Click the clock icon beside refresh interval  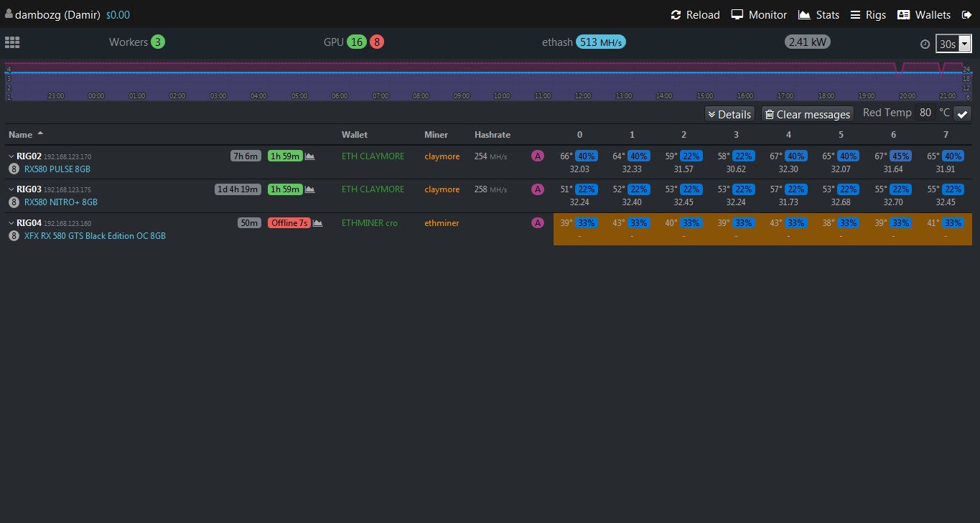[x=925, y=44]
